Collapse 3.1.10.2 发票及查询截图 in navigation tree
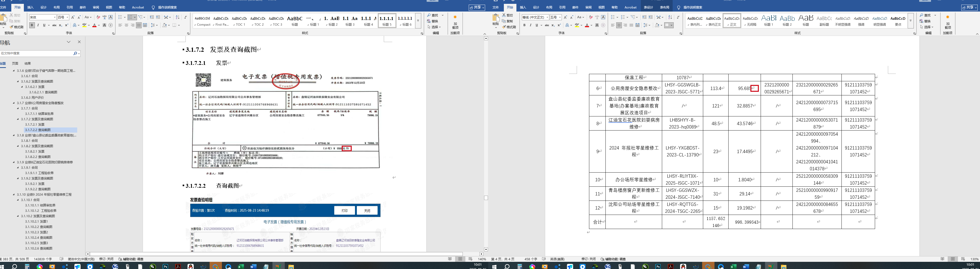Image resolution: width=980 pixels, height=269 pixels. click(x=18, y=216)
